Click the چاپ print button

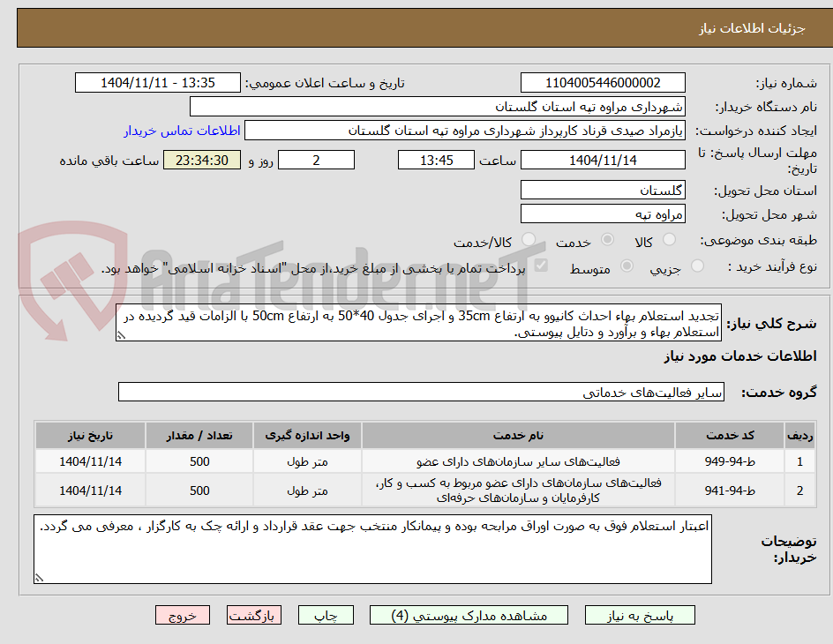[x=326, y=616]
